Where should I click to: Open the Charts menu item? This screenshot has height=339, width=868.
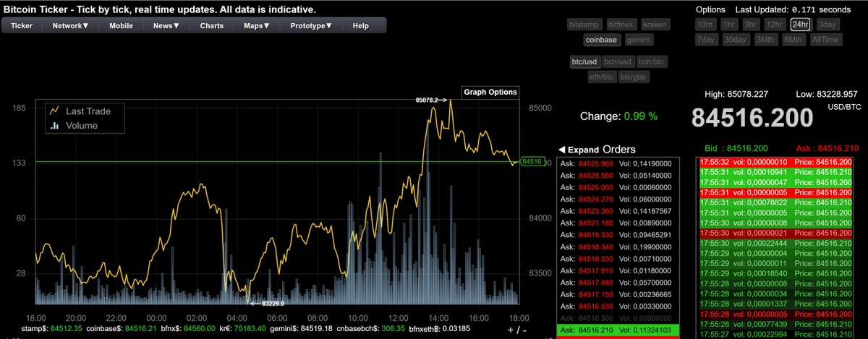click(x=212, y=25)
